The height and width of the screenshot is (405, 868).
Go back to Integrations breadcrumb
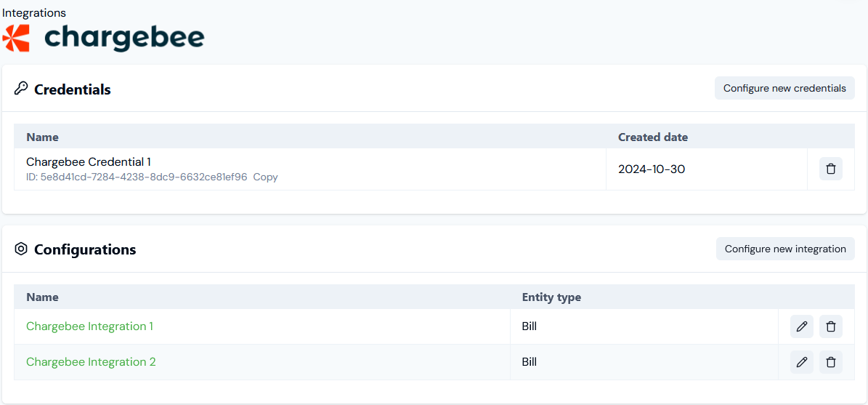click(34, 13)
